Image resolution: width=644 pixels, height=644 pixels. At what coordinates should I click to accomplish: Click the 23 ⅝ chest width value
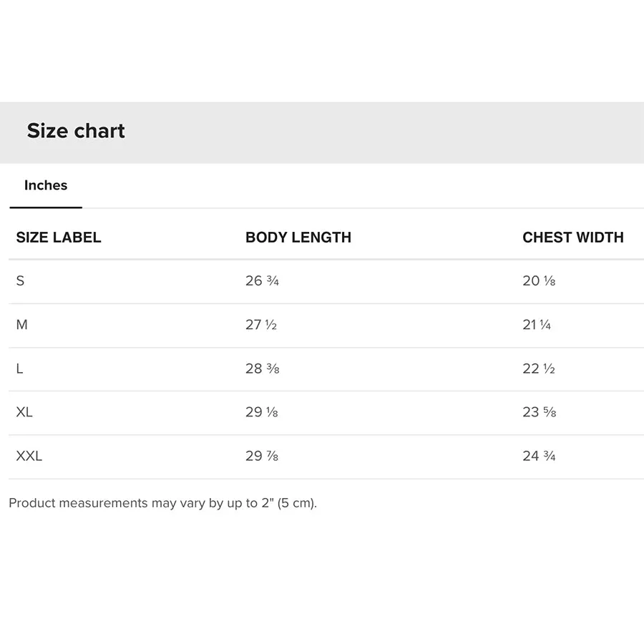coord(540,412)
